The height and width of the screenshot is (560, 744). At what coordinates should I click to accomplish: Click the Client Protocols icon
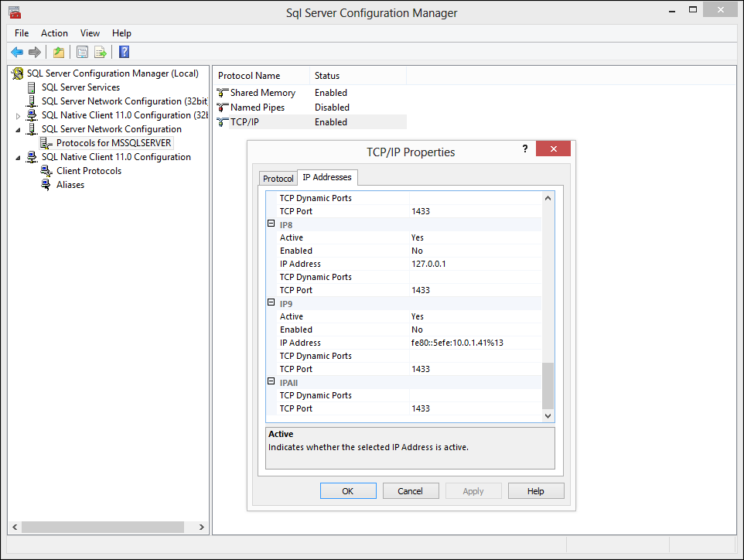click(x=46, y=171)
